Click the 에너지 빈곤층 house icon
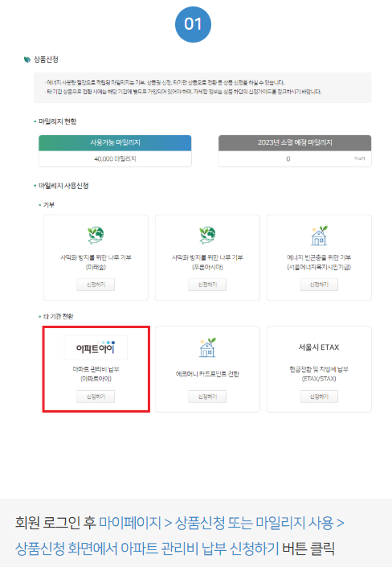The image size is (392, 567). pyautogui.click(x=320, y=236)
